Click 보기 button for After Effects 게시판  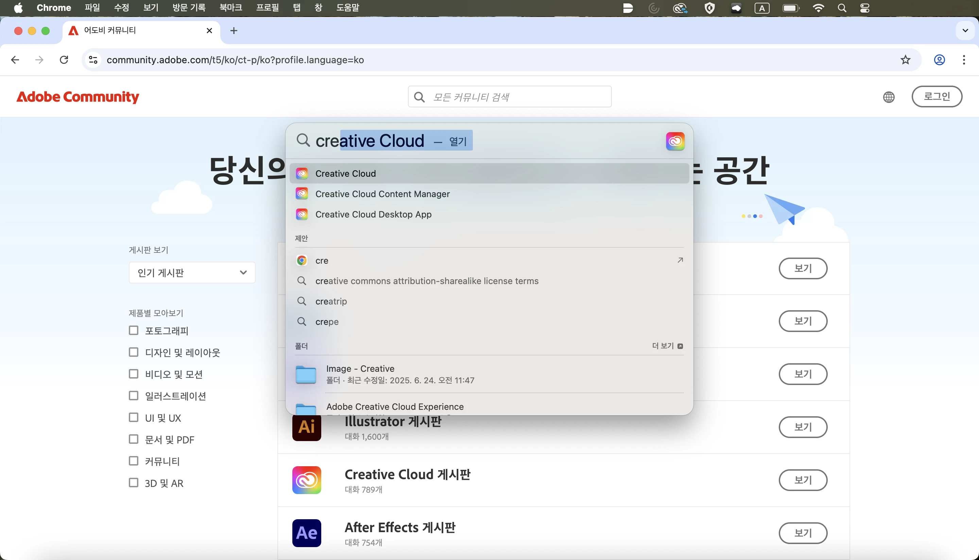[x=803, y=533]
